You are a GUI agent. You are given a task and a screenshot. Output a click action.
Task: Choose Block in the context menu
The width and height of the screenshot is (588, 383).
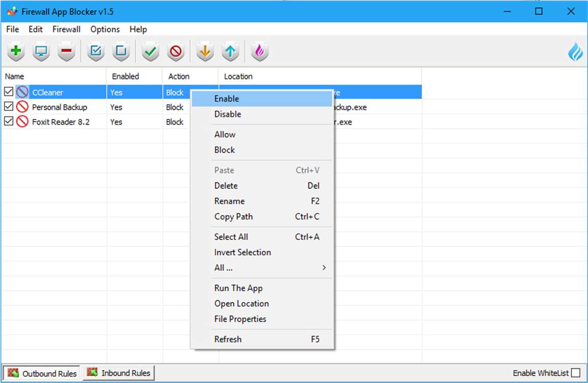tap(262, 150)
